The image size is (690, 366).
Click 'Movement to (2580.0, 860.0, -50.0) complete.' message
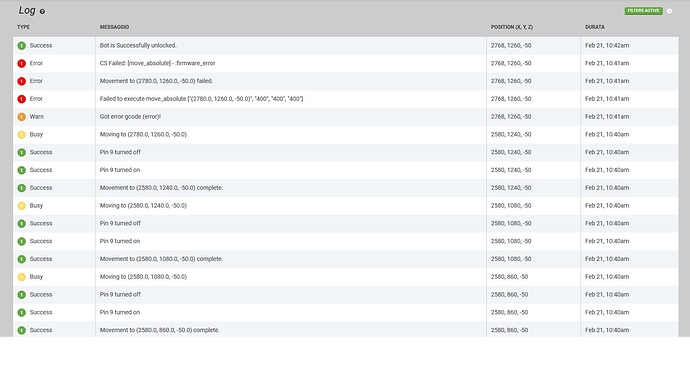pyautogui.click(x=160, y=330)
